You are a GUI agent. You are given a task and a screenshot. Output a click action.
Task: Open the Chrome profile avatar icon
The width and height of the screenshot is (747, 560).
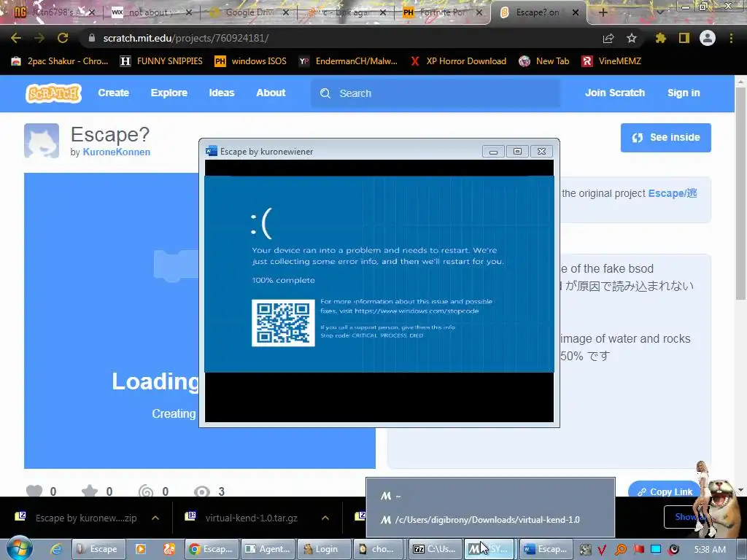[708, 38]
